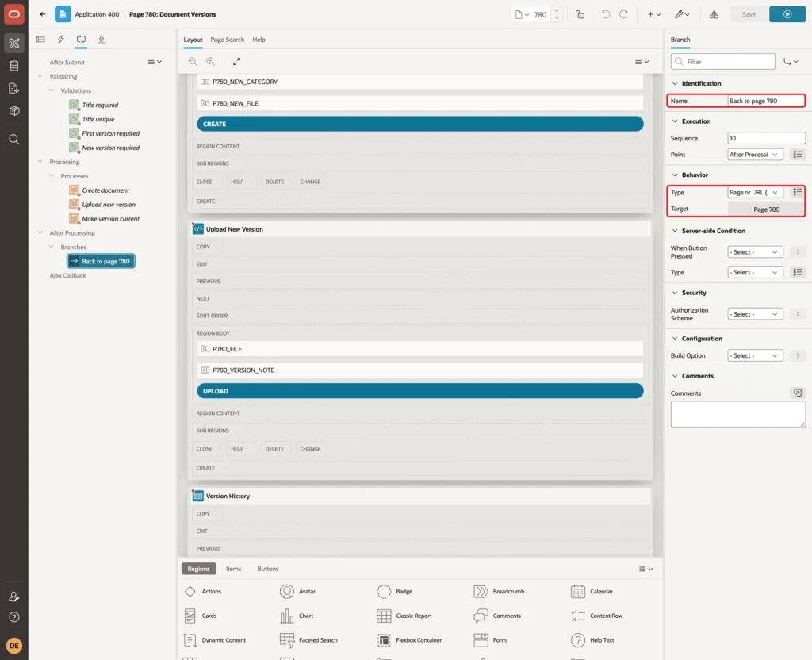The image size is (812, 660).
Task: Switch to the Page Search tab
Action: coord(227,40)
